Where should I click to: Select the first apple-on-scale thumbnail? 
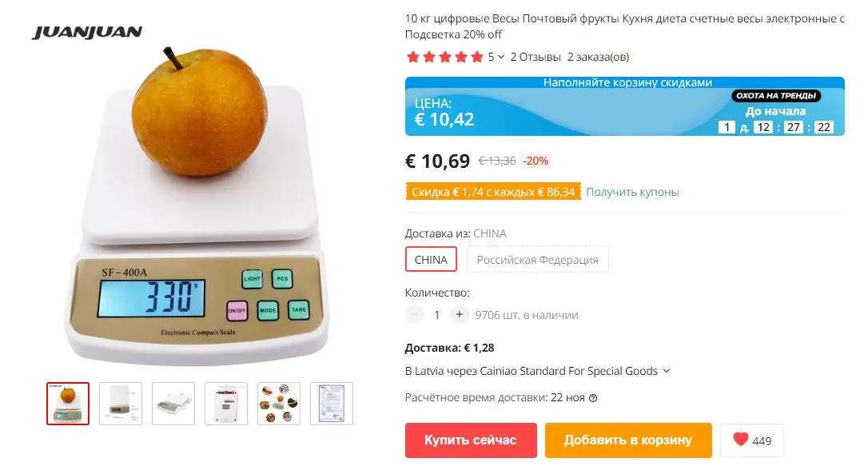[67, 404]
